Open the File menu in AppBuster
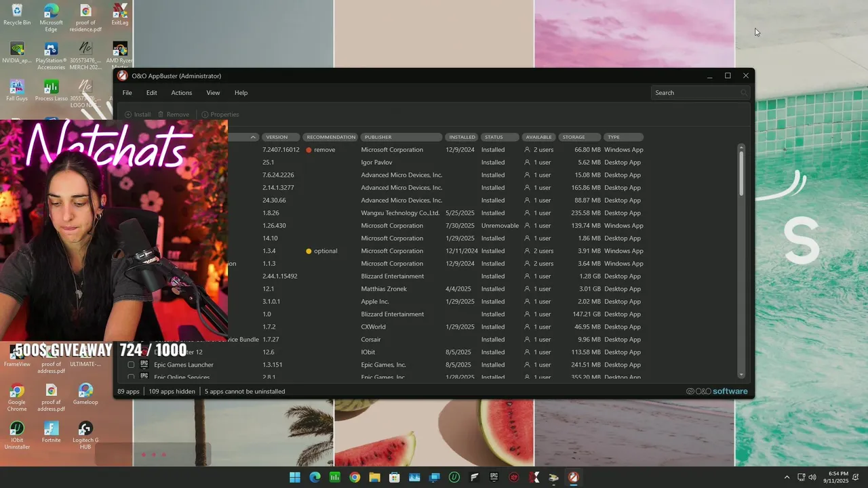The image size is (868, 488). [x=127, y=93]
